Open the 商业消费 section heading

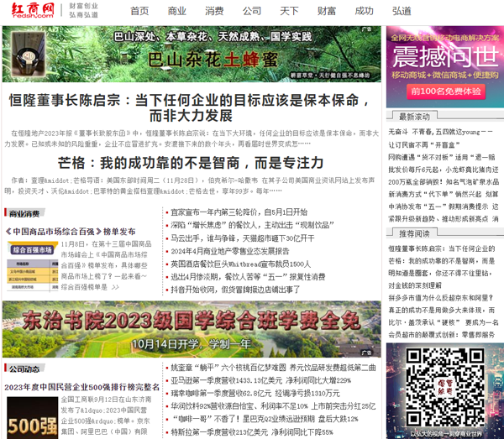pyautogui.click(x=24, y=213)
